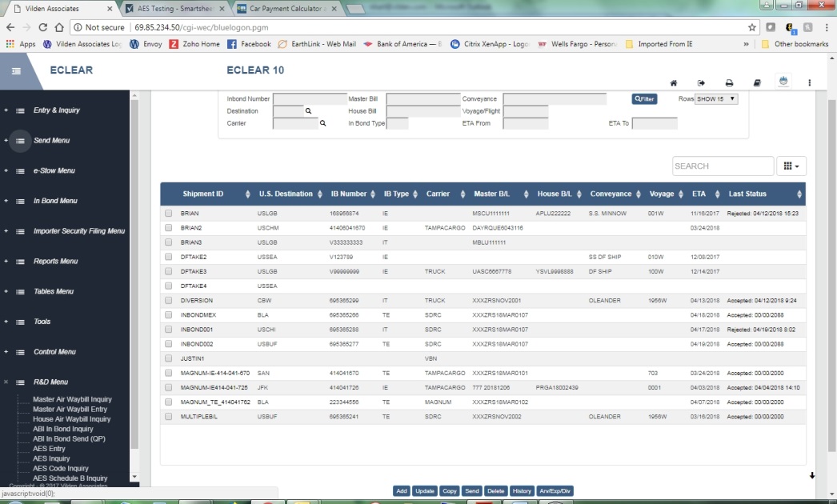Viewport: 837px width, 504px height.
Task: Click the Copy button
Action: click(450, 491)
